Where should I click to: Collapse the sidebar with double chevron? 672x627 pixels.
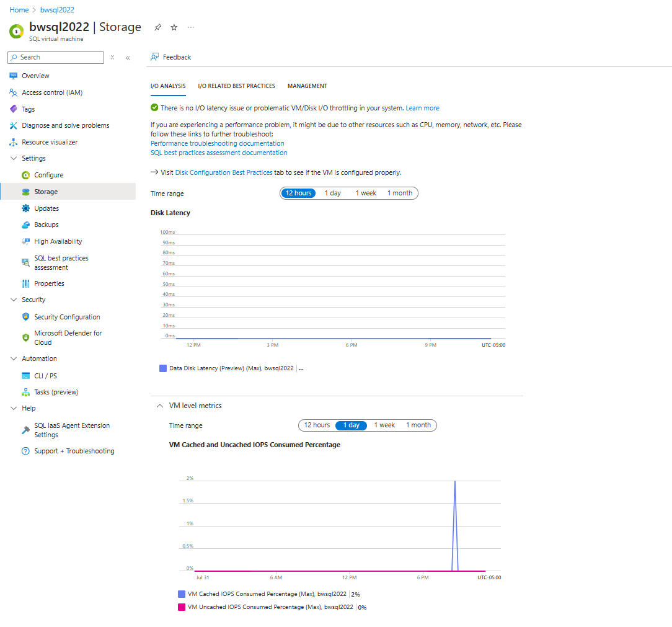point(128,58)
